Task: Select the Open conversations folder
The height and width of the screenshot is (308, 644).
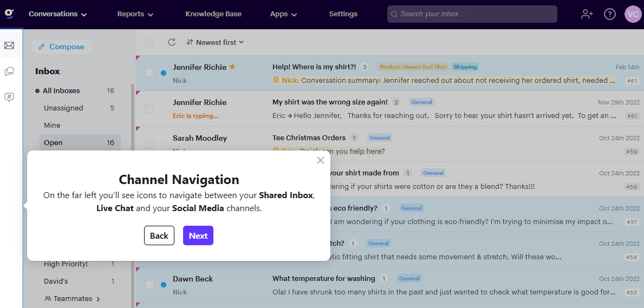Action: (x=80, y=142)
